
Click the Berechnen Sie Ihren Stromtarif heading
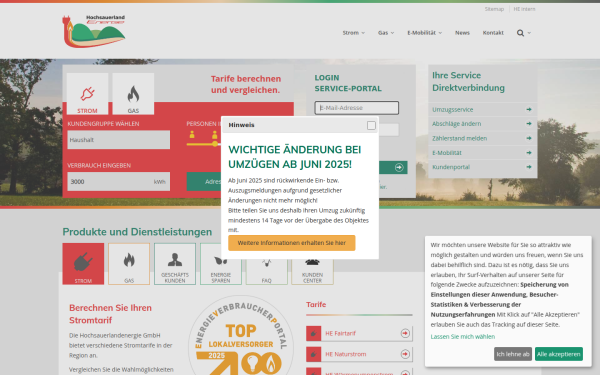pyautogui.click(x=110, y=314)
